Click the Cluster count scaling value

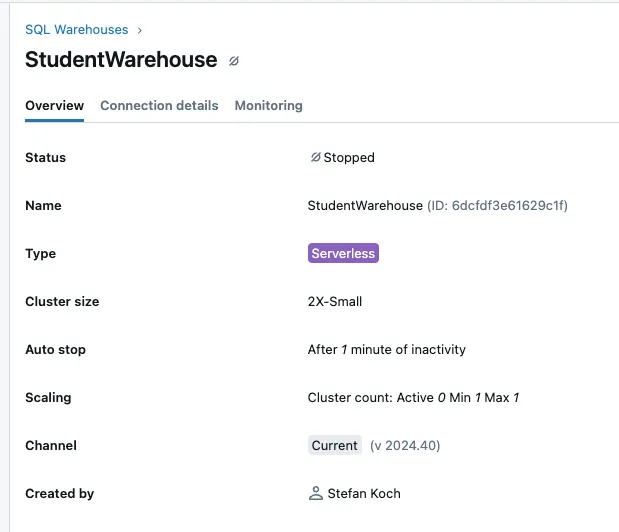point(413,397)
